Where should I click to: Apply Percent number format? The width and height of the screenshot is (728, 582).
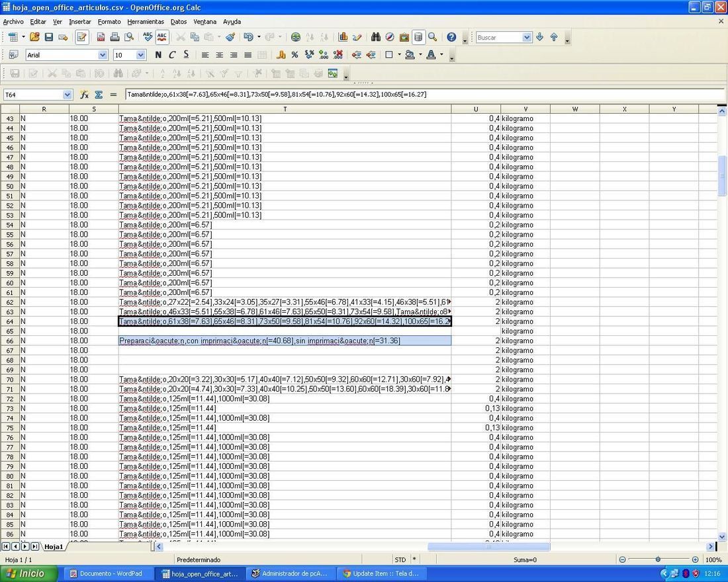tap(295, 55)
